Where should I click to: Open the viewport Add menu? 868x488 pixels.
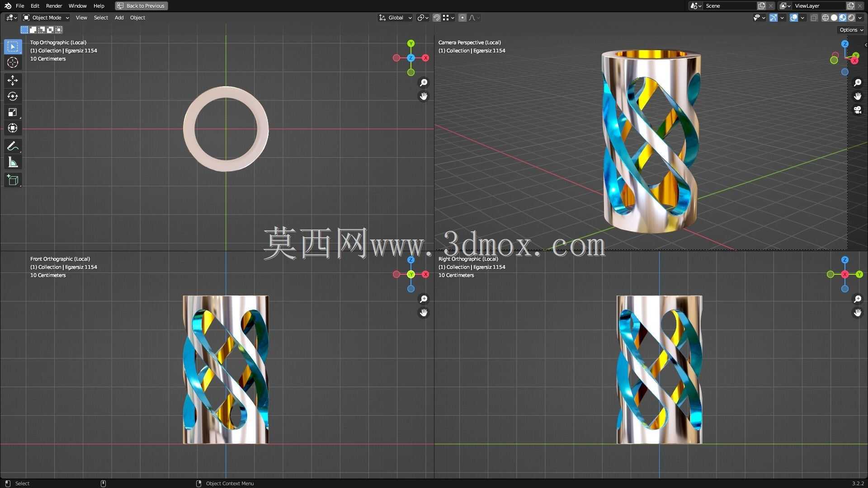pos(119,18)
